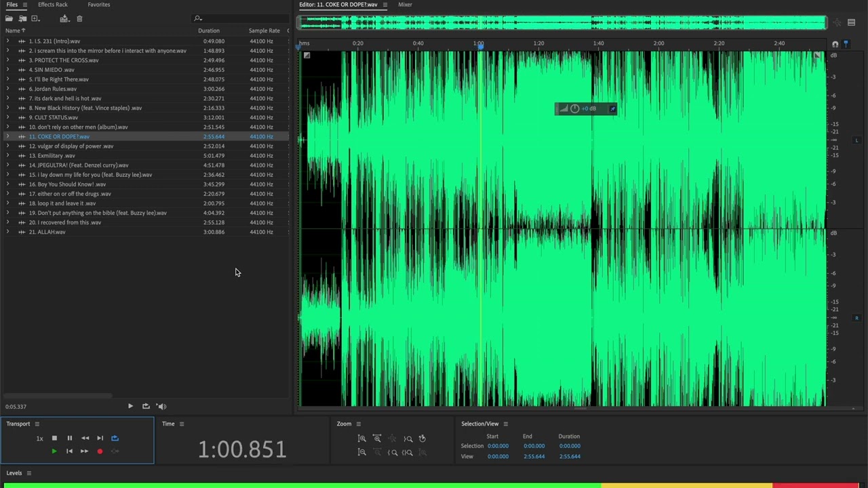Click the 1:00.851 time display
The height and width of the screenshot is (488, 868).
pos(242,449)
